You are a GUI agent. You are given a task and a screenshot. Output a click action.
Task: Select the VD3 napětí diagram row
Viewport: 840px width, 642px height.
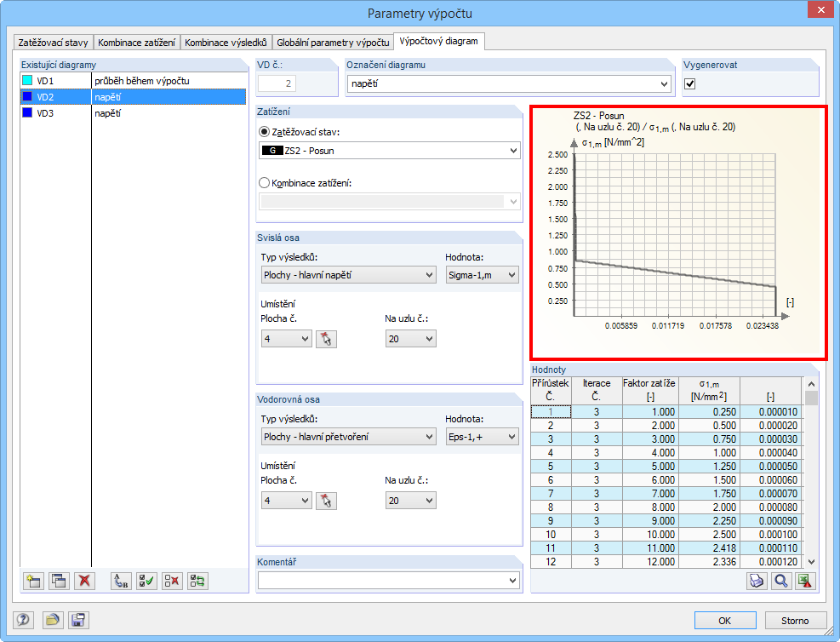coord(133,113)
